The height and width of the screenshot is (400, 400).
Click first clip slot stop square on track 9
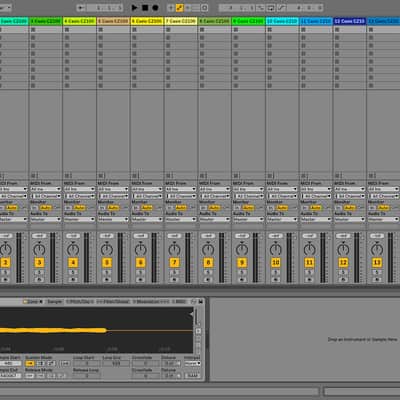[x=236, y=30]
